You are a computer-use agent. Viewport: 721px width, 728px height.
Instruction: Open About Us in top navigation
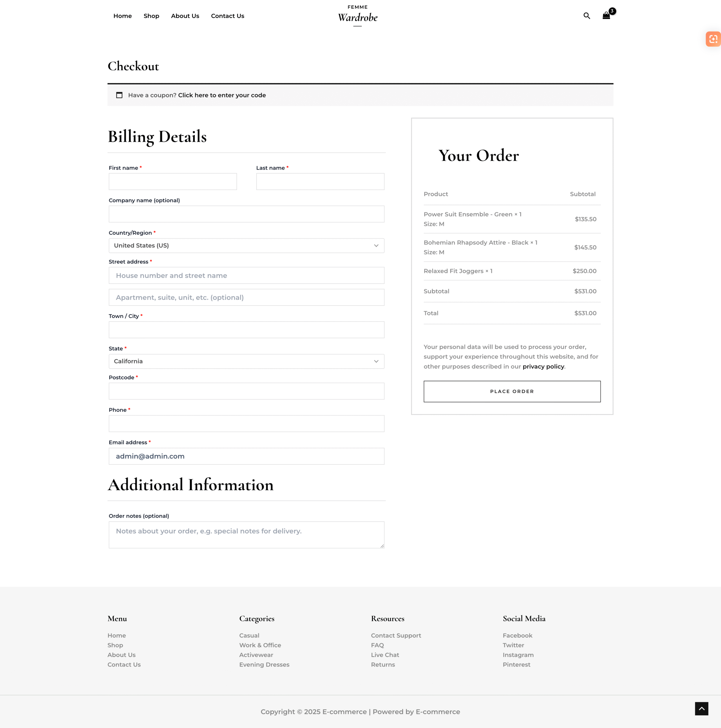point(185,16)
